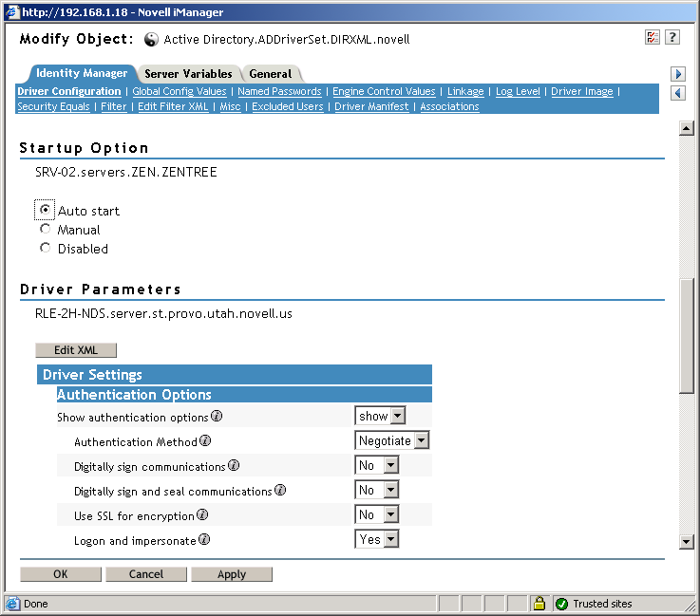This screenshot has width=700, height=616.
Task: Click the RLE-2H-NDS.server.st.provo.utah.novell.us text
Action: click(x=163, y=313)
